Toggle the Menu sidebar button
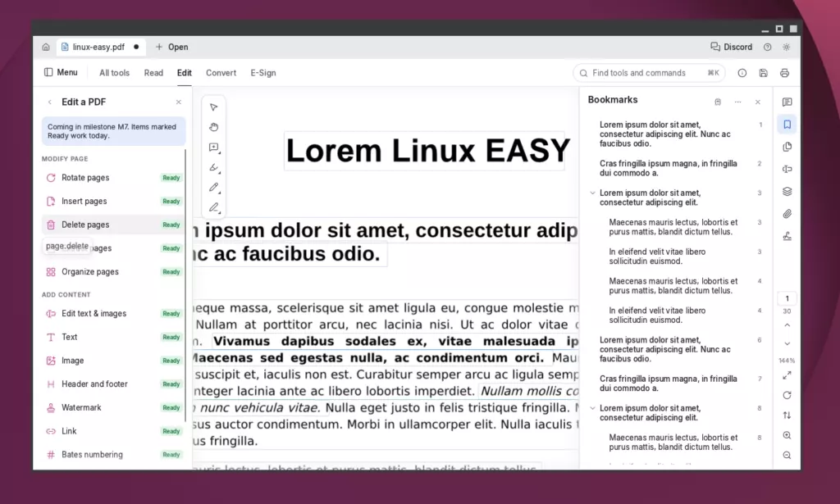Viewport: 840px width, 504px height. (x=61, y=72)
